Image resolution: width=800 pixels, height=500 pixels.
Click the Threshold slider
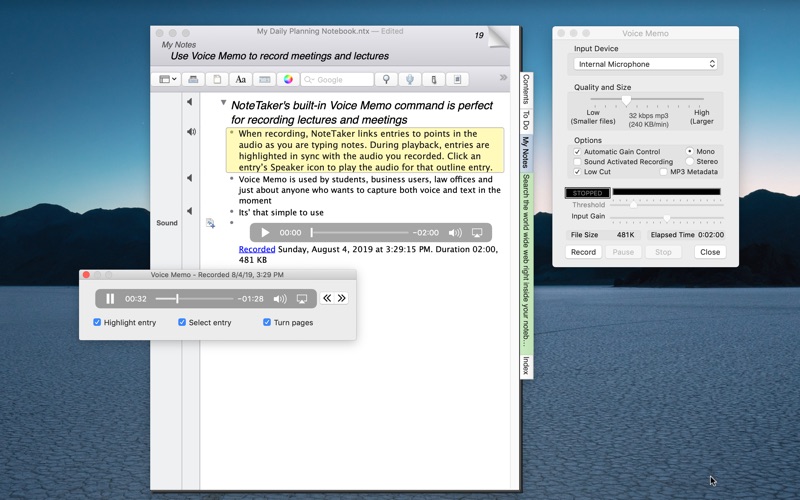(x=667, y=205)
